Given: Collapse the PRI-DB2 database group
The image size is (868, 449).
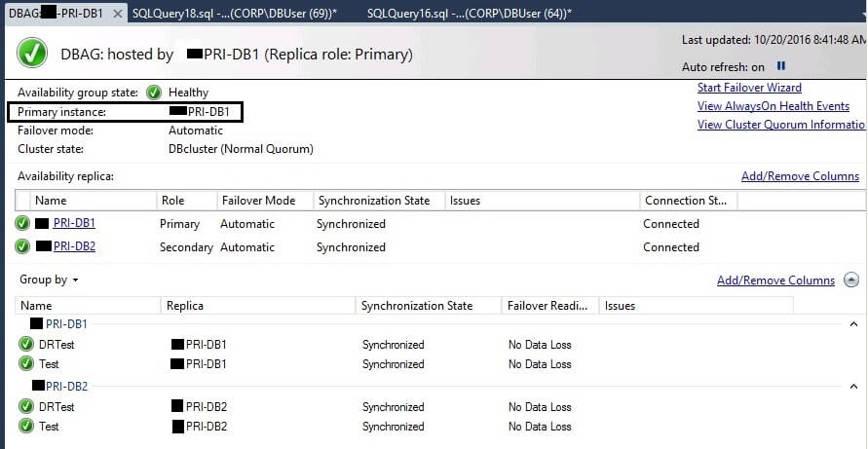Looking at the screenshot, I should tap(854, 387).
